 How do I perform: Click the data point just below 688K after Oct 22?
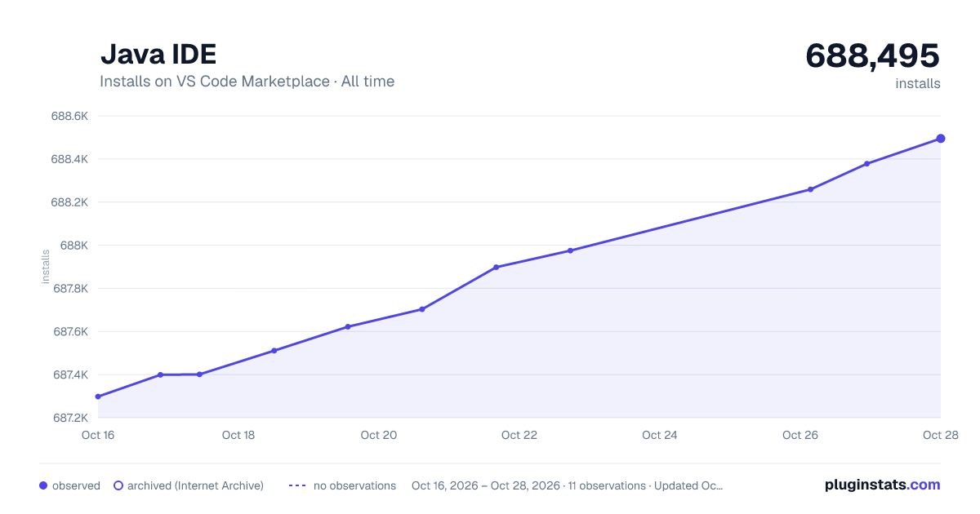tap(570, 250)
